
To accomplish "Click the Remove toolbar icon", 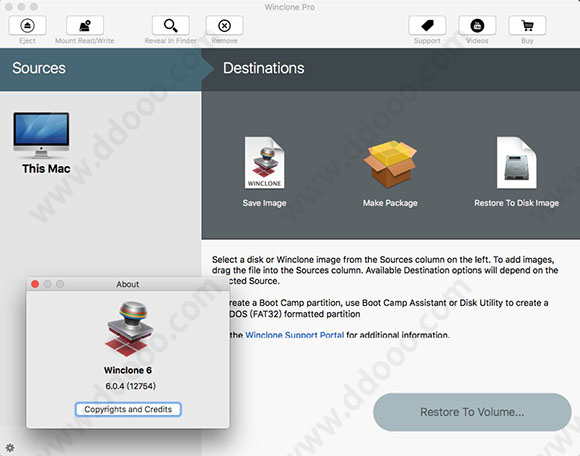I will click(x=225, y=26).
